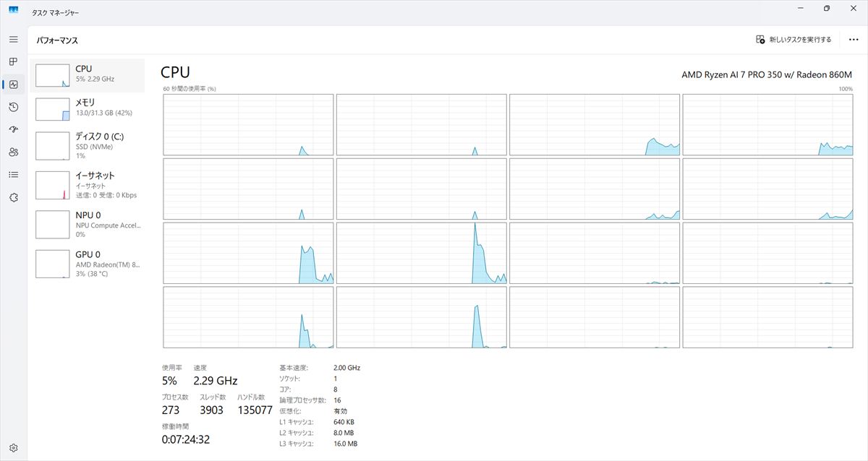Viewport: 868px width, 461px height.
Task: Open the Services puzzle-piece icon
Action: coord(13,197)
